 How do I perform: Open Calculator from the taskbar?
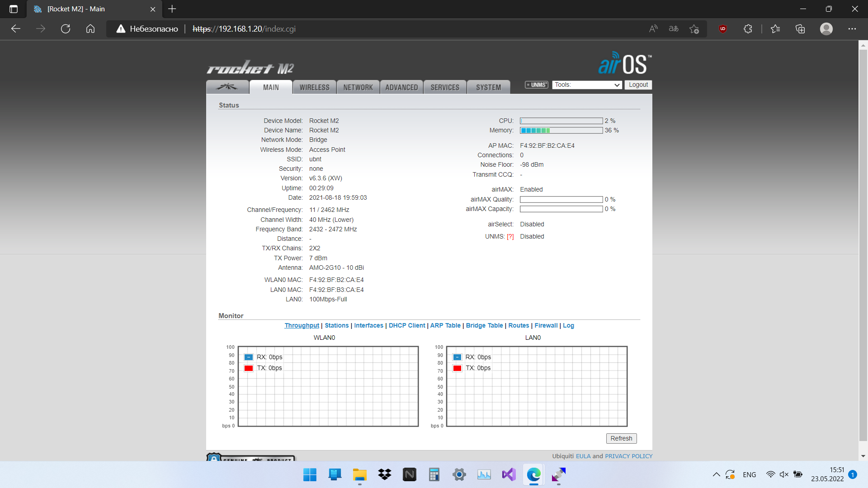pos(434,474)
